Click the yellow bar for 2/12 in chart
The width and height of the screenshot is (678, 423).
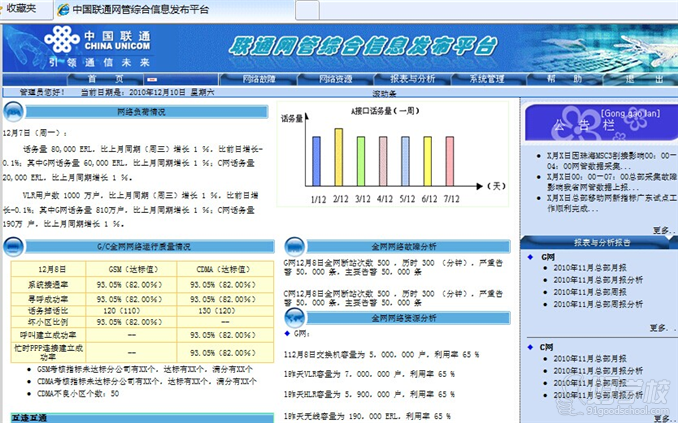click(x=339, y=157)
